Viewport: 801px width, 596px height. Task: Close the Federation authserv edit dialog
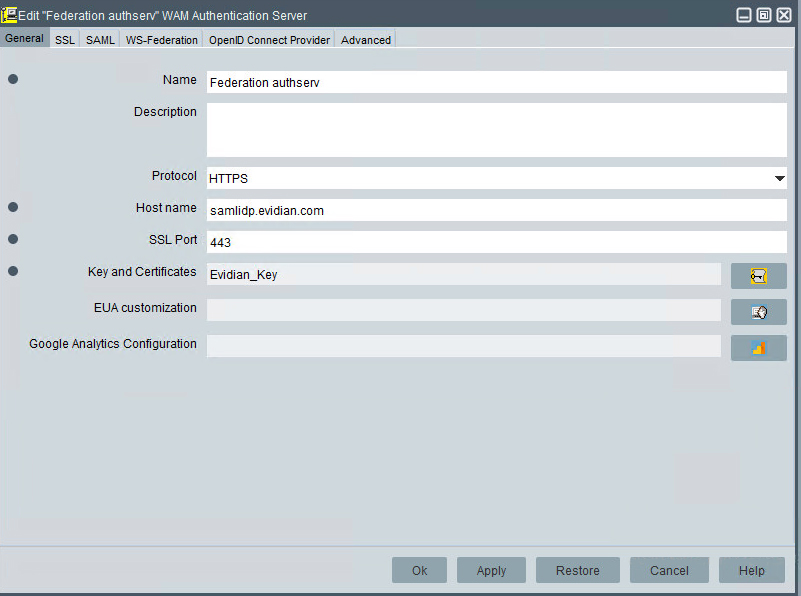(784, 15)
